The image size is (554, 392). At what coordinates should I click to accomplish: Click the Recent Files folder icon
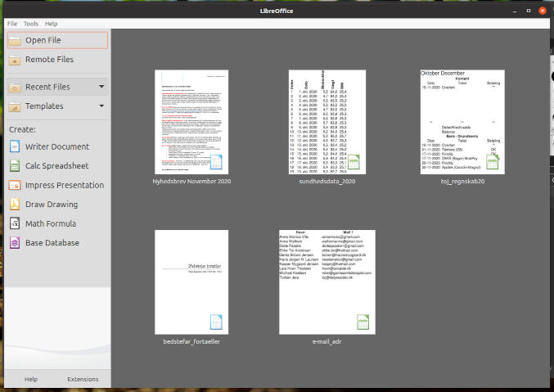pos(15,87)
